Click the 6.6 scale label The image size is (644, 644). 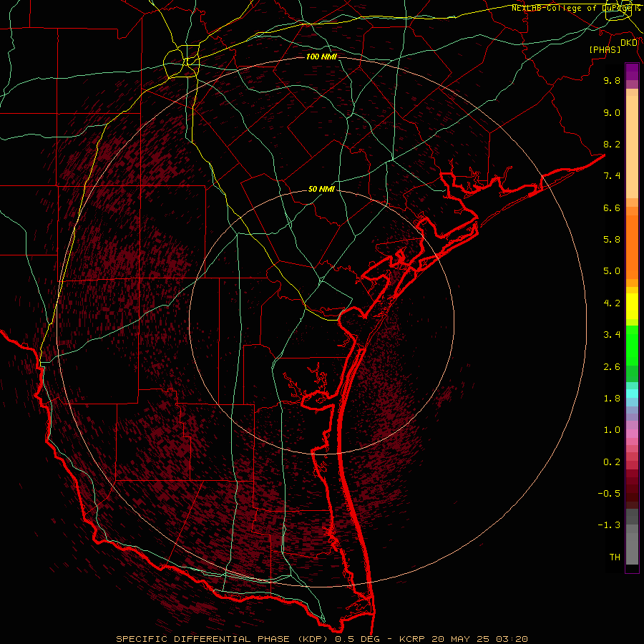[x=612, y=208]
